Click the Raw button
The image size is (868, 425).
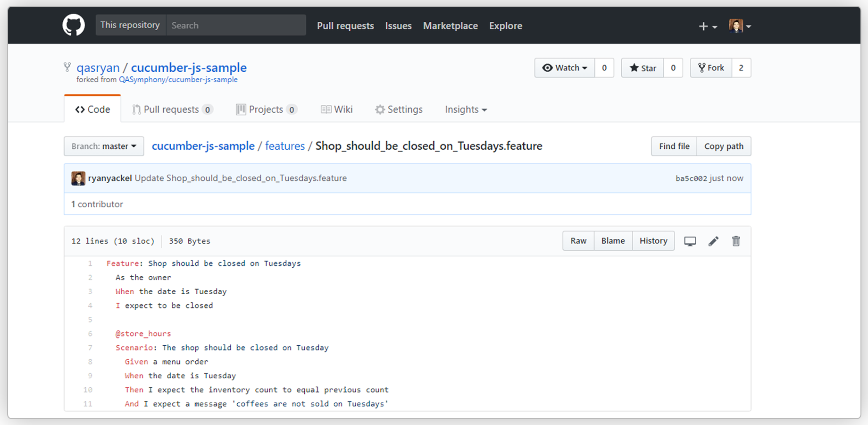(x=578, y=241)
